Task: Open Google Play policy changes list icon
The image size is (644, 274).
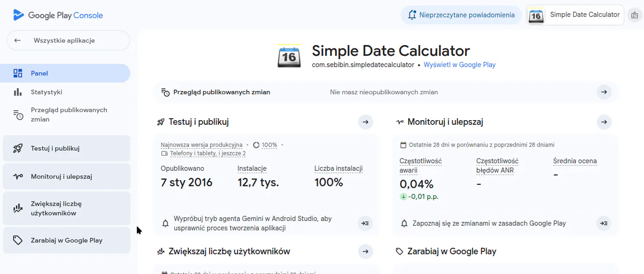Action: click(604, 223)
